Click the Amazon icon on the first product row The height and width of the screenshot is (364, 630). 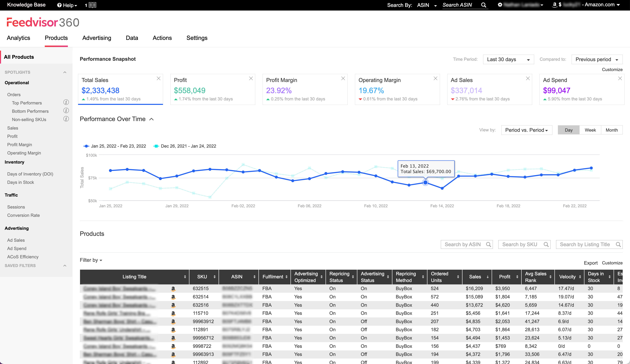pos(173,288)
